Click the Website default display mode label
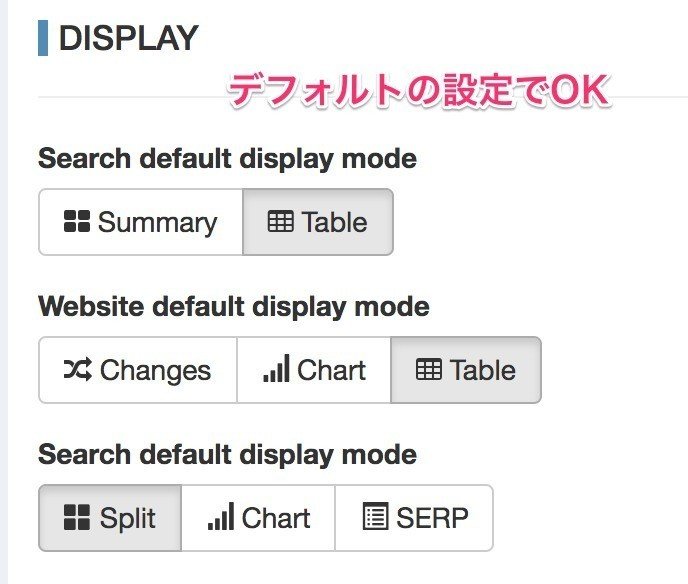 tap(234, 306)
